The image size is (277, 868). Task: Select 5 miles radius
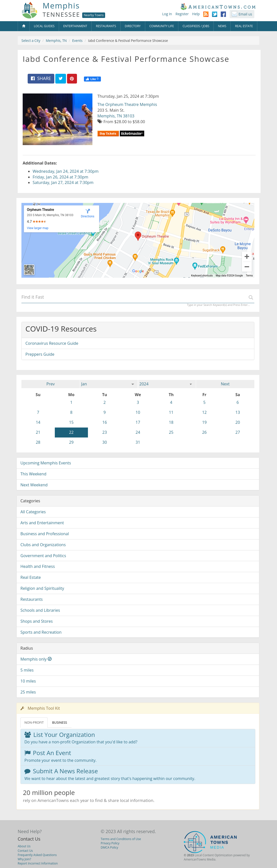(138, 670)
